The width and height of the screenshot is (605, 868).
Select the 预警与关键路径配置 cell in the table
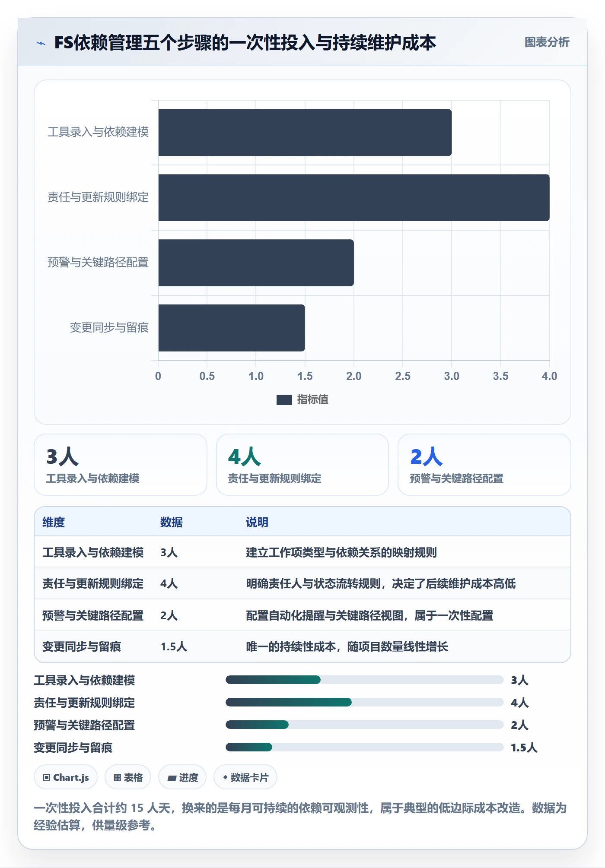pyautogui.click(x=93, y=615)
